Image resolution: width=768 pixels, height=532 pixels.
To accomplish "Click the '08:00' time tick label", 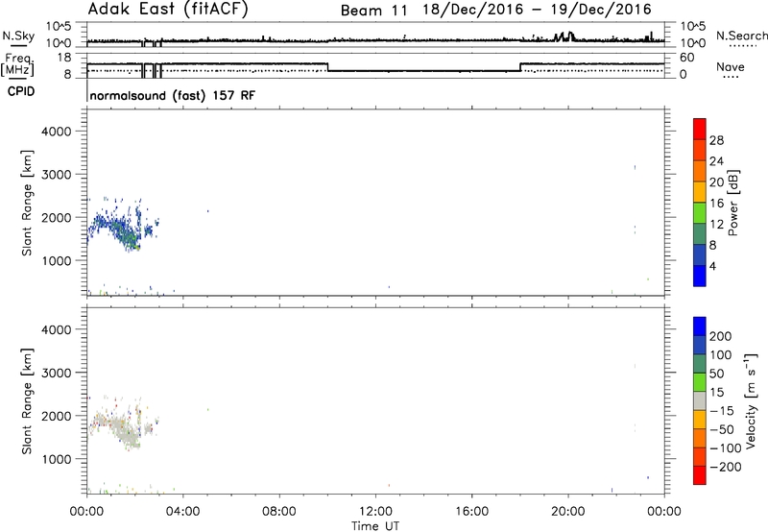I will tap(278, 512).
